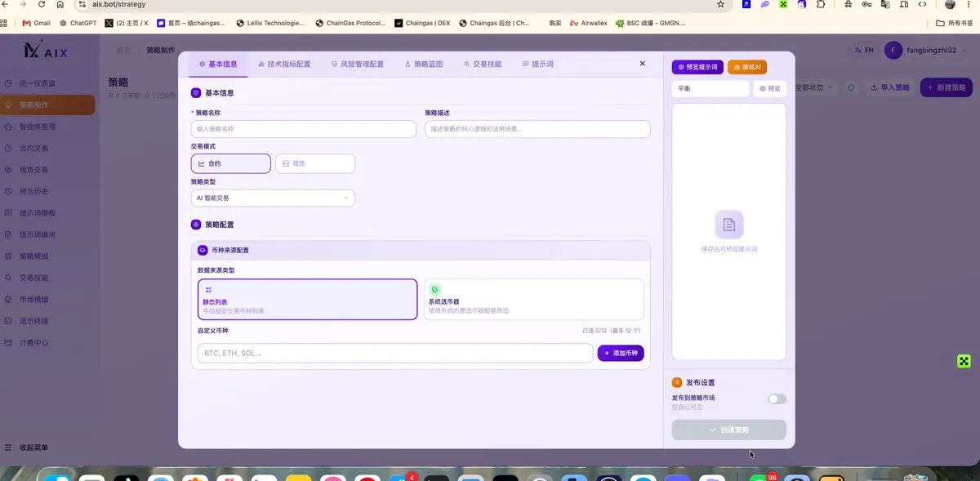This screenshot has width=980, height=481.
Task: Select 合约 trading mode
Action: pyautogui.click(x=230, y=163)
